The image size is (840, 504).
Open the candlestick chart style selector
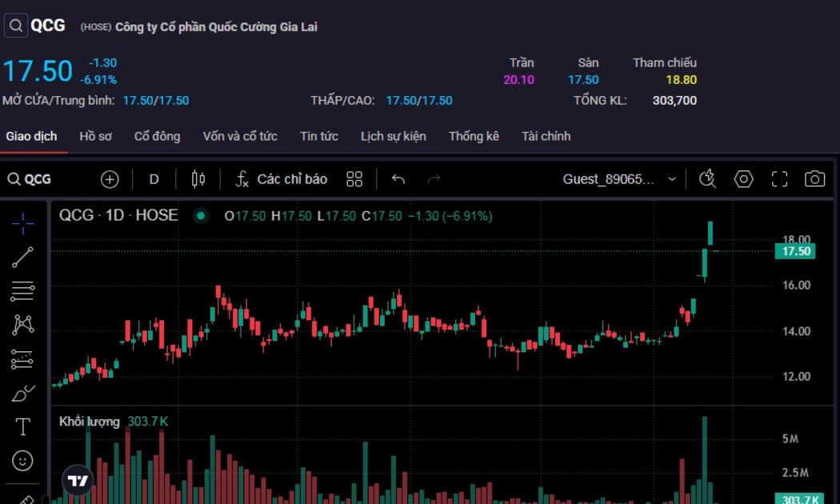(198, 179)
